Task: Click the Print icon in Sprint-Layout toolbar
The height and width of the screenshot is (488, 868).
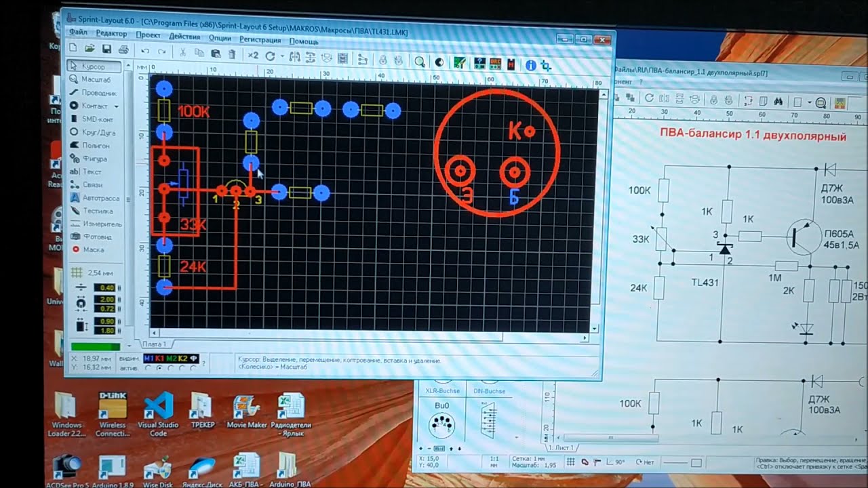Action: pyautogui.click(x=123, y=50)
